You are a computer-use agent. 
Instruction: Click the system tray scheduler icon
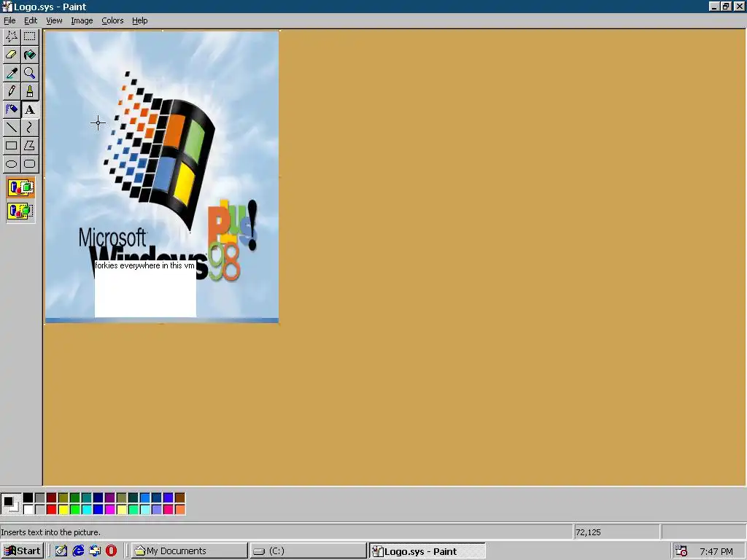pos(681,551)
